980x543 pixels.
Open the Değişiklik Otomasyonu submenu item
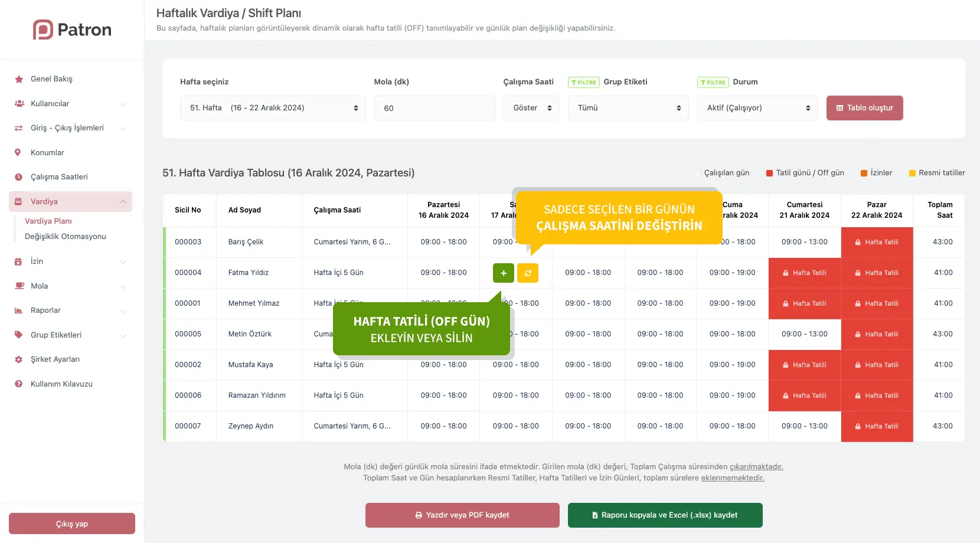tap(66, 237)
